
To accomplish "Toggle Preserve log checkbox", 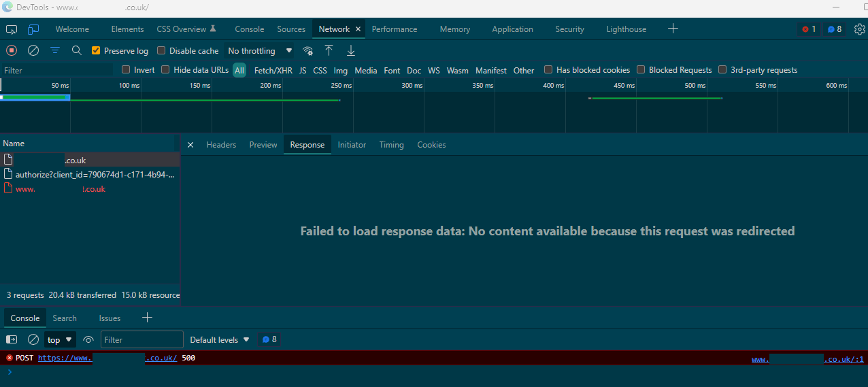I will pos(96,50).
